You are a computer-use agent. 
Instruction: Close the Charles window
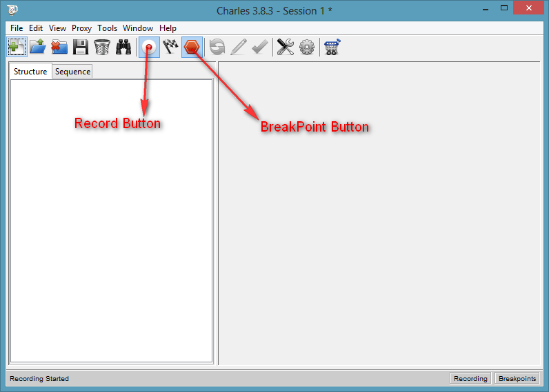coord(529,8)
